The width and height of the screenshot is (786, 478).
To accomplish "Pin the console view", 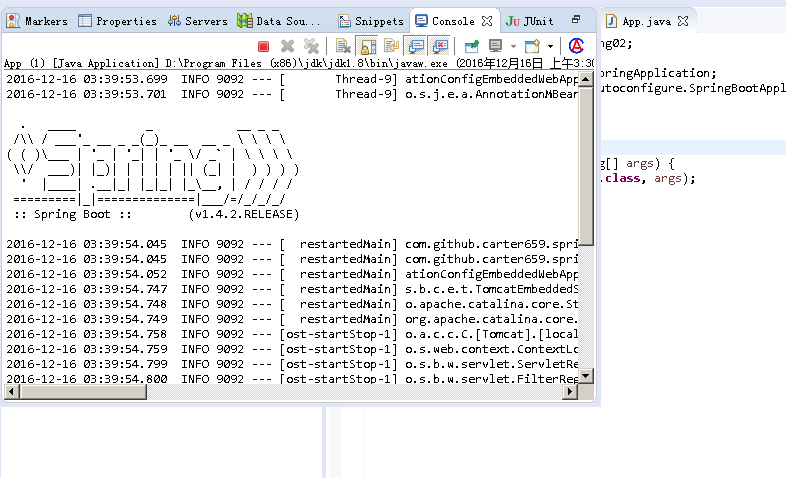I will point(470,46).
